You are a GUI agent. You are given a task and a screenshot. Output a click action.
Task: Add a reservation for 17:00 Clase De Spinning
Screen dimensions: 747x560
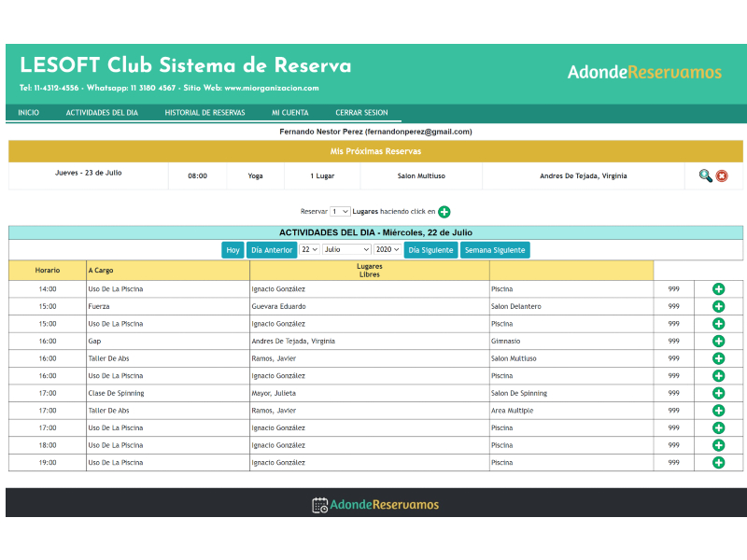pos(718,393)
